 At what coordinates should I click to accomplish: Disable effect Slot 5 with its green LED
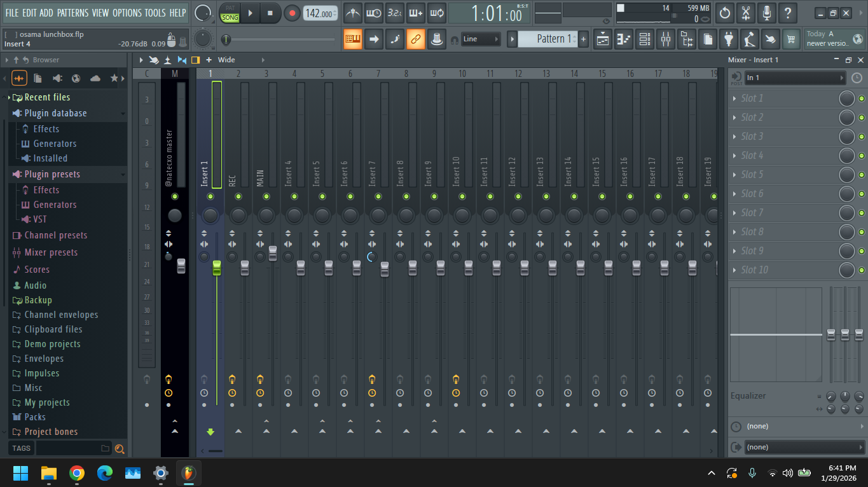pyautogui.click(x=862, y=175)
